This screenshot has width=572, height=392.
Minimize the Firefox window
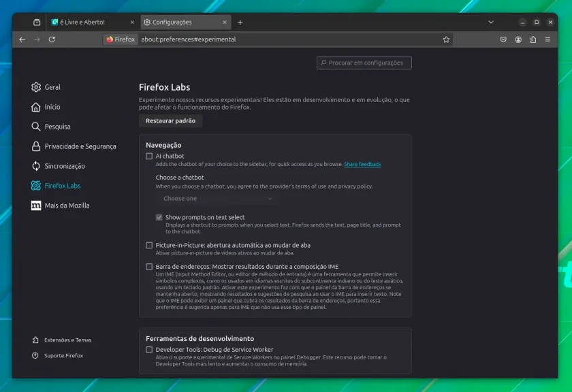click(522, 22)
